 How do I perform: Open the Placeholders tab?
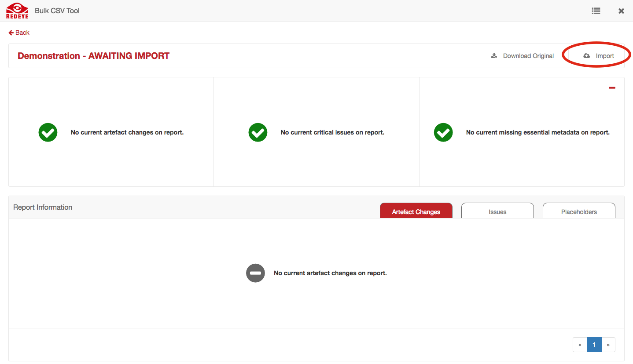[x=579, y=211]
